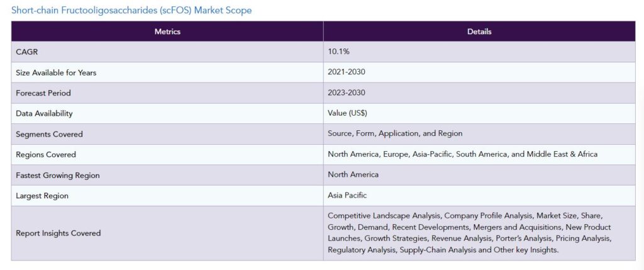The height and width of the screenshot is (270, 644).
Task: Select the Forecast Period label
Action: coord(43,93)
